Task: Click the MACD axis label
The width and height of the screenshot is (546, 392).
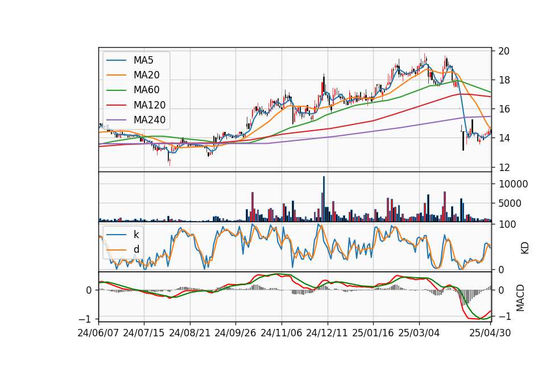Action: tap(520, 298)
